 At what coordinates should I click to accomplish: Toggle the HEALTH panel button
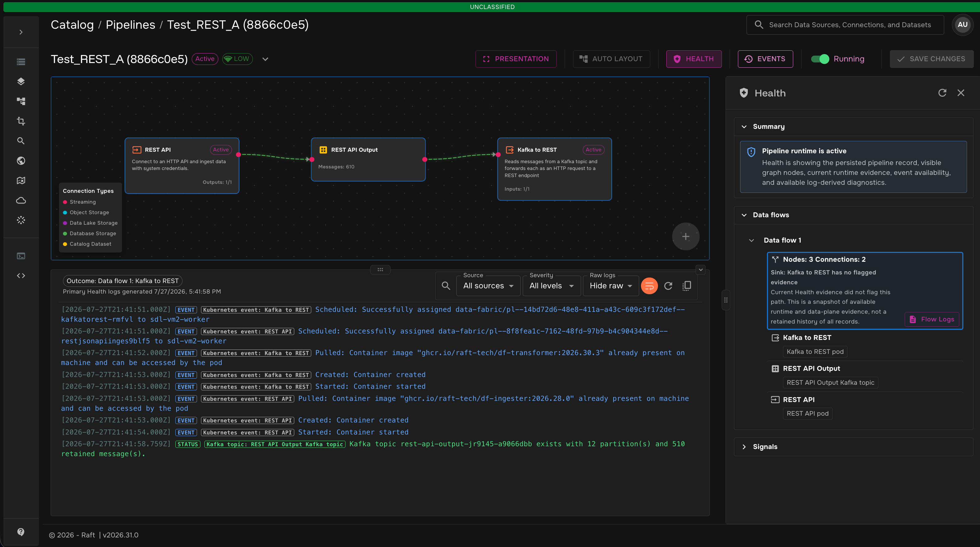694,59
